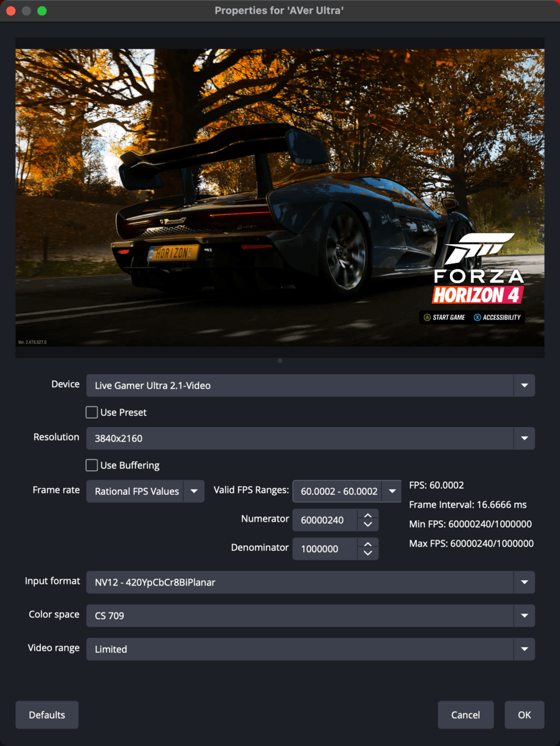Viewport: 560px width, 746px height.
Task: Click the Input format dropdown arrow icon
Action: tap(525, 582)
